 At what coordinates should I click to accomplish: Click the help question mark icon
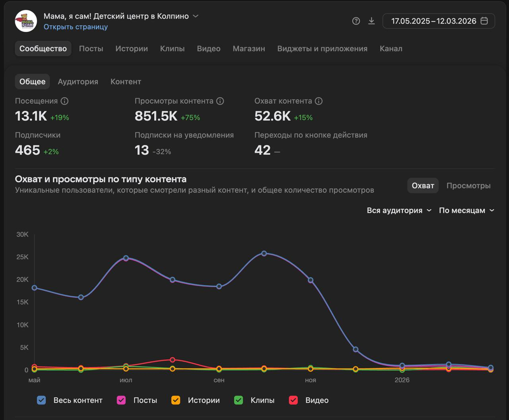pos(356,21)
